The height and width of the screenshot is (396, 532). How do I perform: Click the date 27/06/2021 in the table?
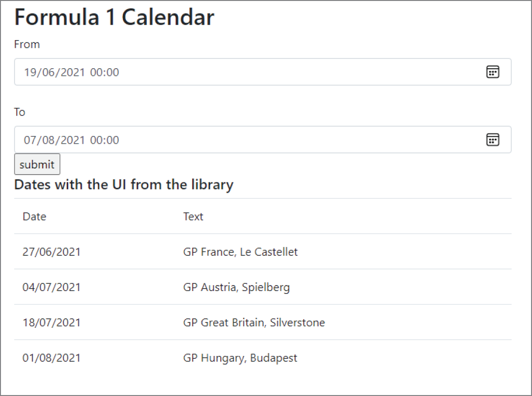(52, 252)
